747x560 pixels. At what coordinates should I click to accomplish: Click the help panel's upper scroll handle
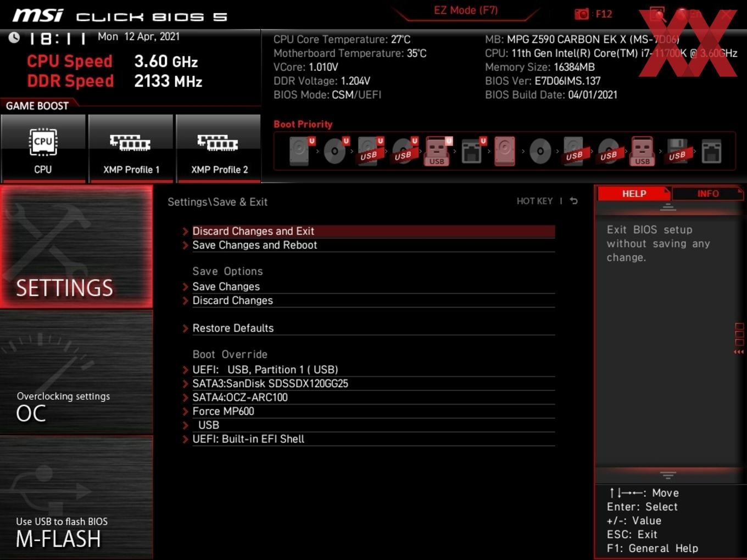[x=668, y=208]
